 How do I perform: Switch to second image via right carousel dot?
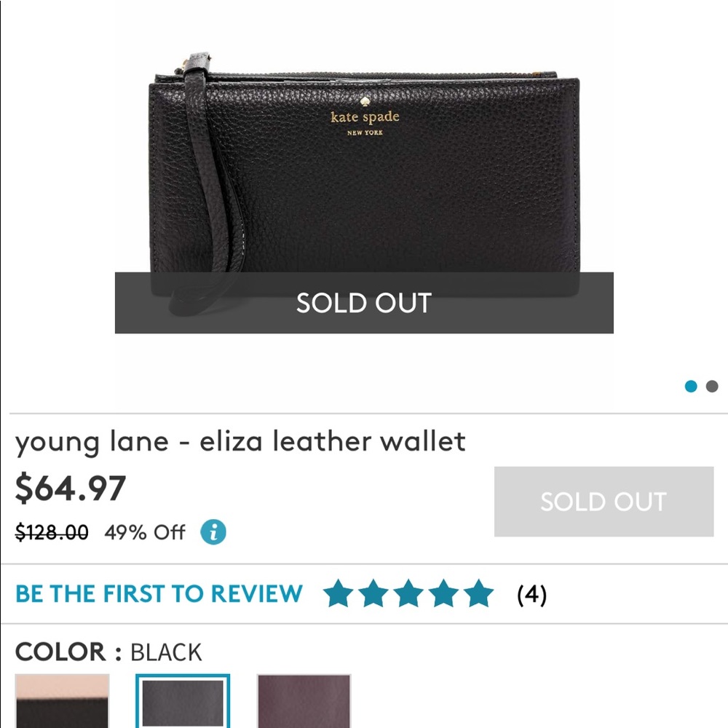coord(711,387)
